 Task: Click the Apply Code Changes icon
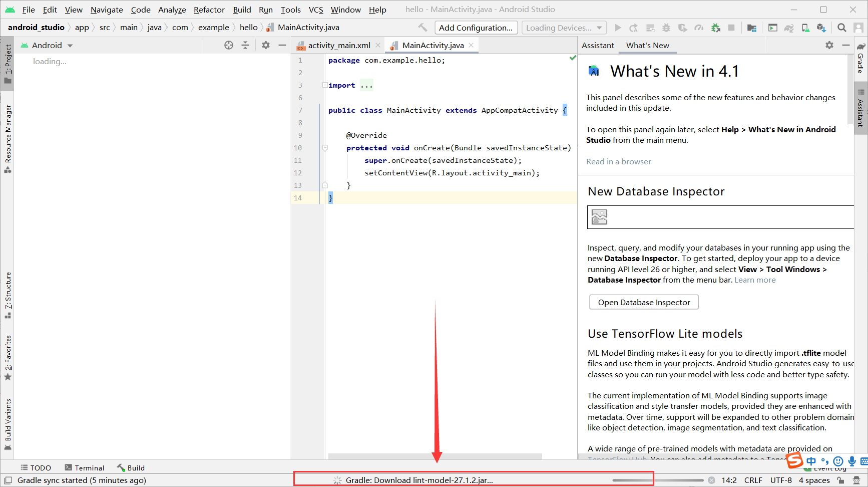650,28
